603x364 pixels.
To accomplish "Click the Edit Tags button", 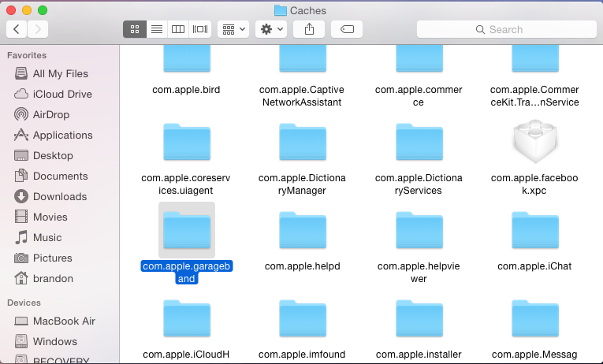I will point(347,29).
